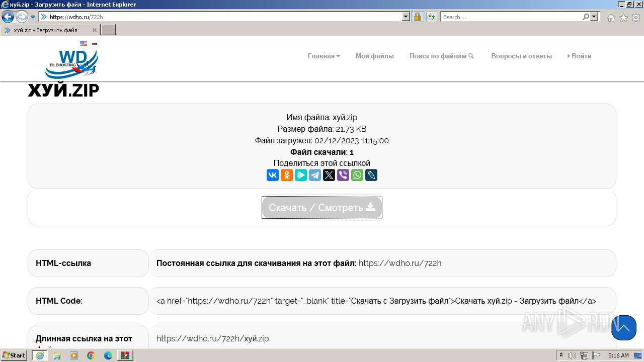Open the recent pages dropdown arrow
The width and height of the screenshot is (644, 362).
(x=33, y=17)
